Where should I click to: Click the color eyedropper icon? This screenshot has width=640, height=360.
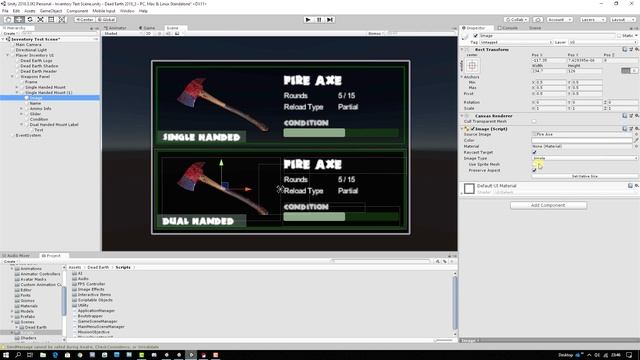pyautogui.click(x=636, y=140)
